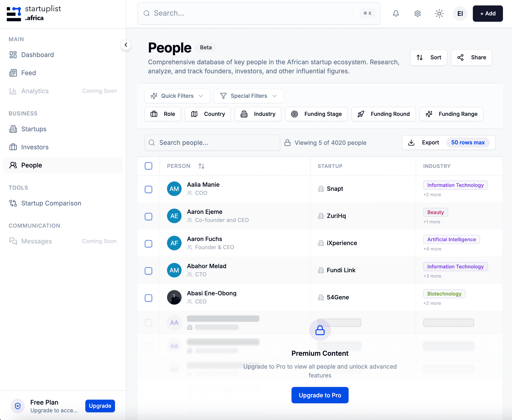Check the box for Aalia Manie

[x=148, y=189]
